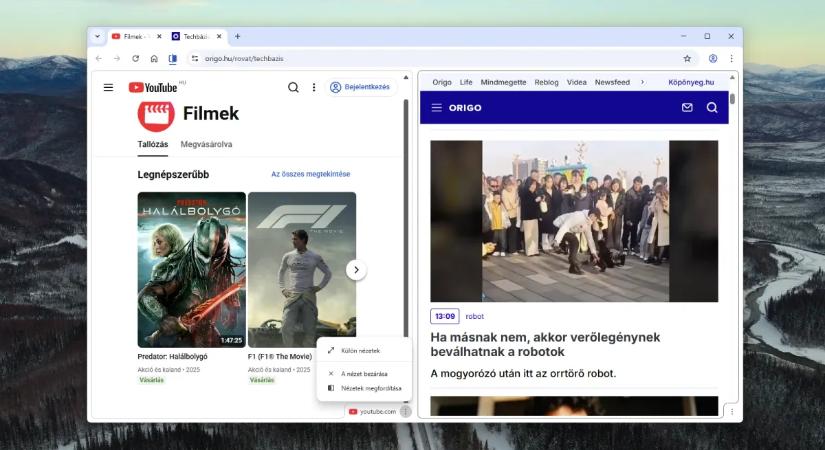This screenshot has width=825, height=450.
Task: Open a new tab with plus button
Action: point(237,36)
